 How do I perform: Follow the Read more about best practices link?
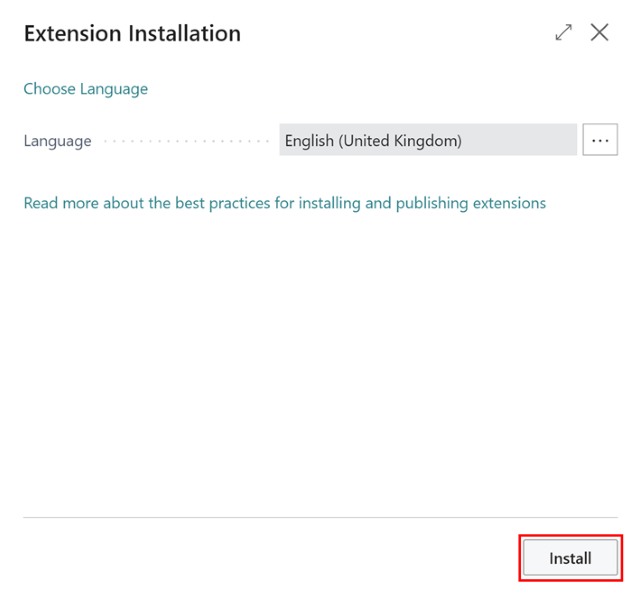click(x=285, y=203)
